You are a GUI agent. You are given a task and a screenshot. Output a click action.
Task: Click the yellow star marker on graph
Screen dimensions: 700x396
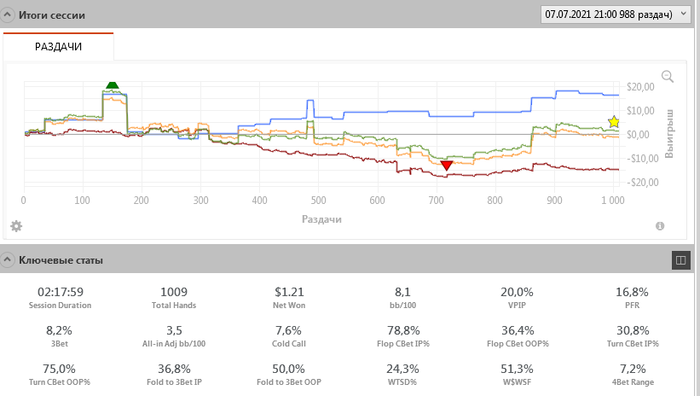614,121
